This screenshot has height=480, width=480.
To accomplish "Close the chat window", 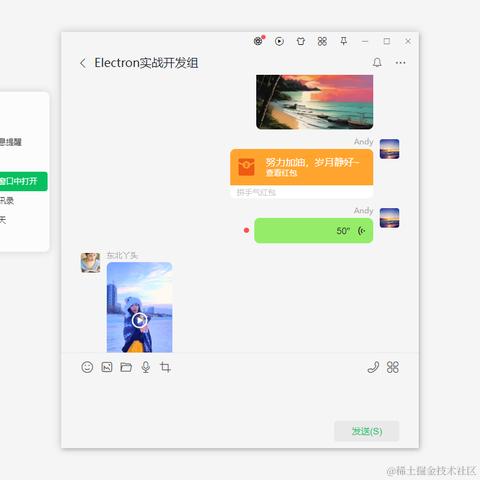I will (408, 41).
